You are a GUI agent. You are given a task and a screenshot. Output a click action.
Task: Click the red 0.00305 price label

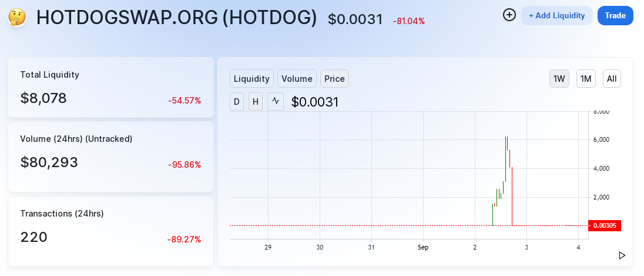[604, 225]
